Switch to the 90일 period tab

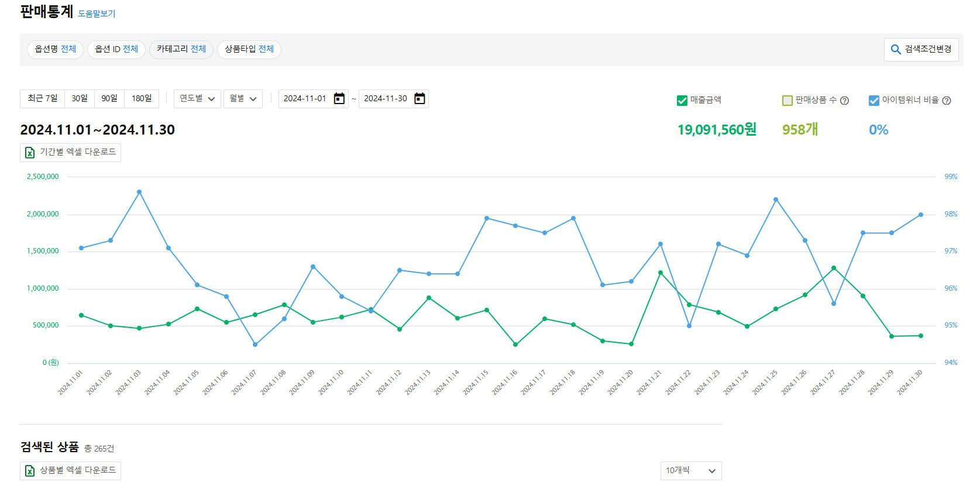(x=109, y=99)
